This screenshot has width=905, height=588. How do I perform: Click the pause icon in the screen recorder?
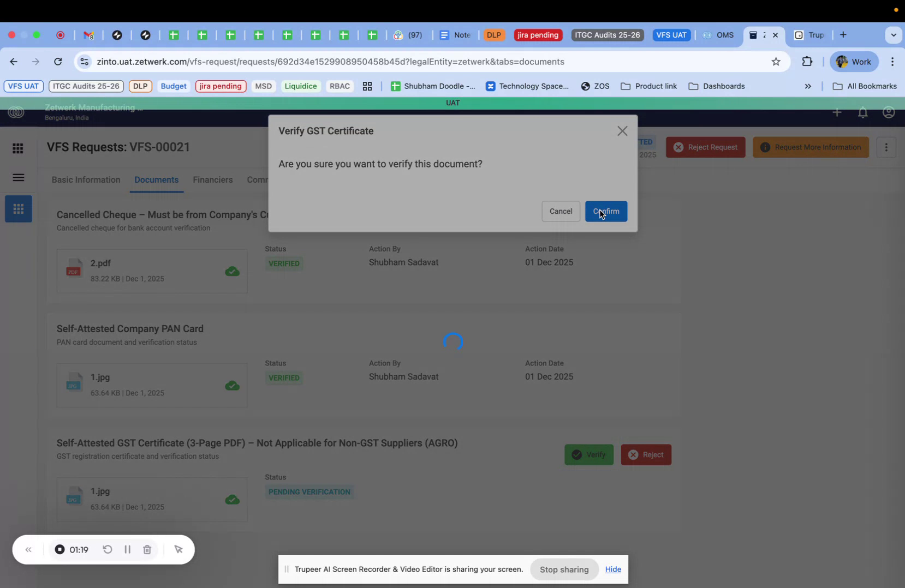127,549
